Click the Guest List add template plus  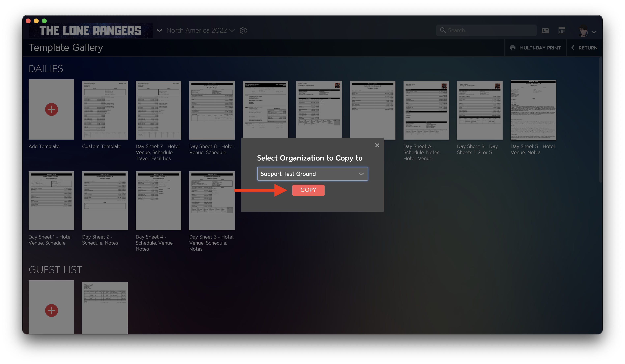51,310
